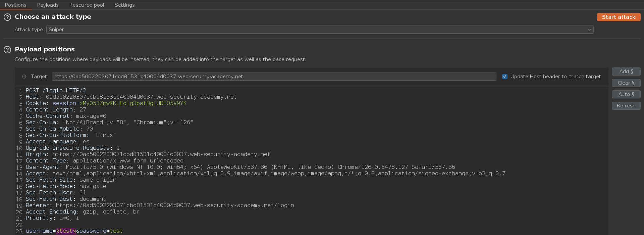Click the Add § button
The image size is (644, 235).
click(x=626, y=72)
